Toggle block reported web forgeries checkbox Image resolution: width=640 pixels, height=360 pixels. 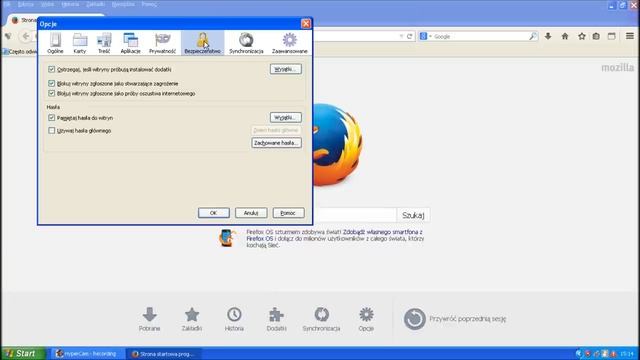(51, 93)
